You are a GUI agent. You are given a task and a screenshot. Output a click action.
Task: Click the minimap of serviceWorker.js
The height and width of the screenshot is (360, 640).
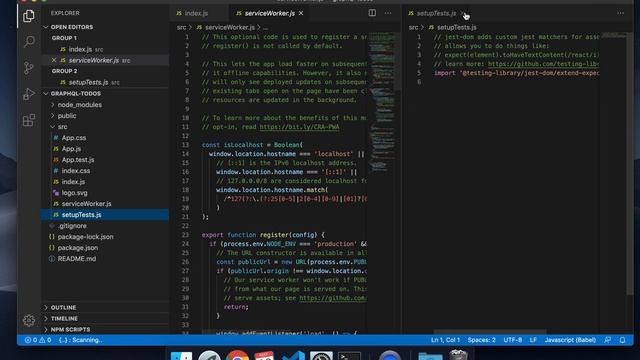click(x=383, y=102)
